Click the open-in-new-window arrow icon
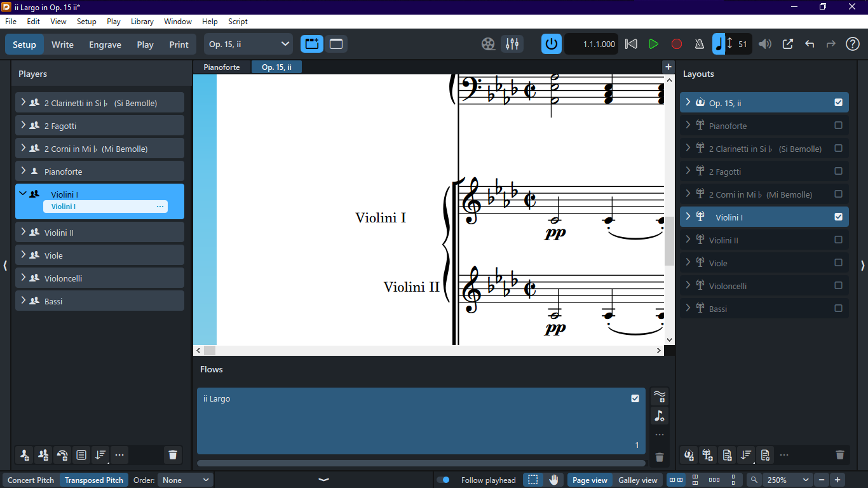The image size is (868, 488). (x=787, y=44)
